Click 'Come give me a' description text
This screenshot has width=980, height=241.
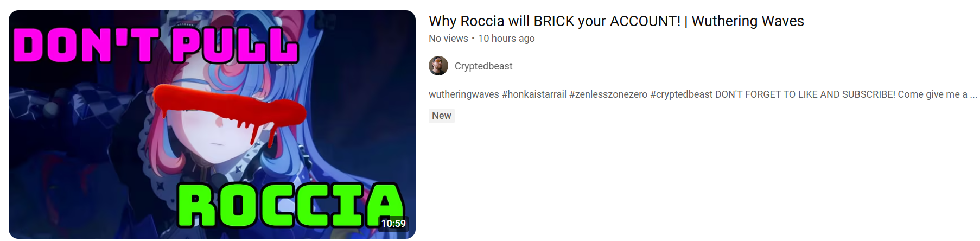(933, 94)
